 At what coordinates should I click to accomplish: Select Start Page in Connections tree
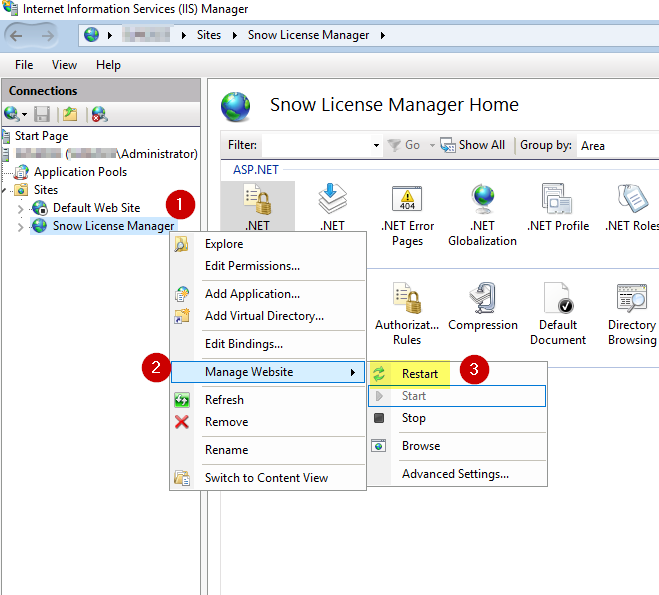pos(41,136)
